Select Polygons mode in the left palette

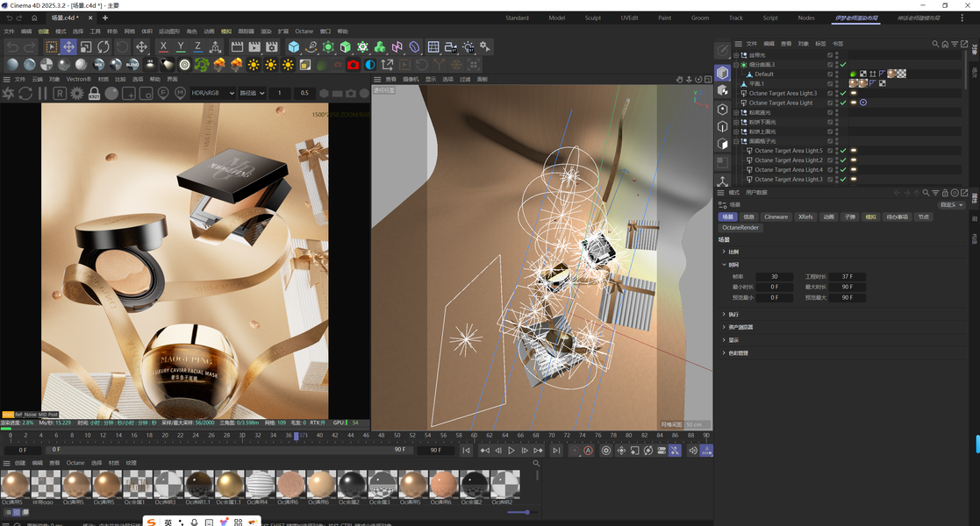[x=723, y=144]
